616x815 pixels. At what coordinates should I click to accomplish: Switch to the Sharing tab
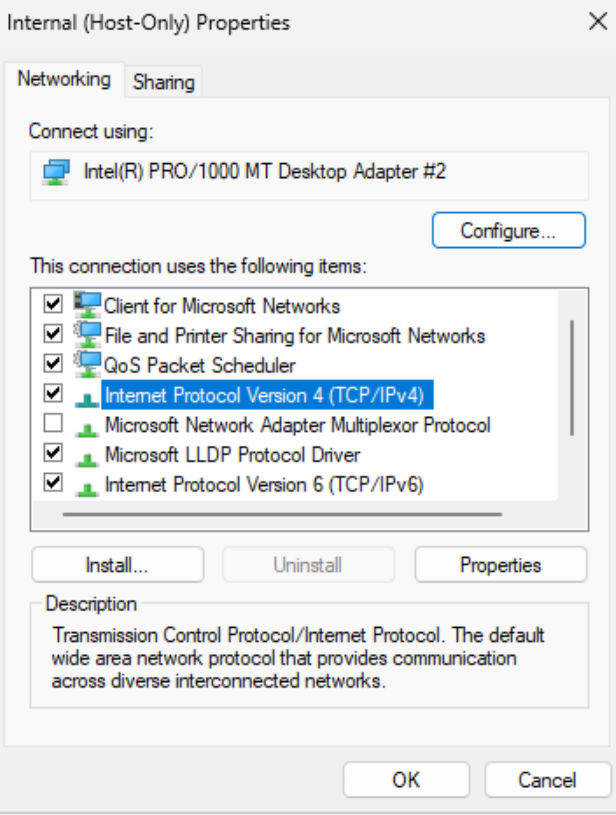pos(163,82)
